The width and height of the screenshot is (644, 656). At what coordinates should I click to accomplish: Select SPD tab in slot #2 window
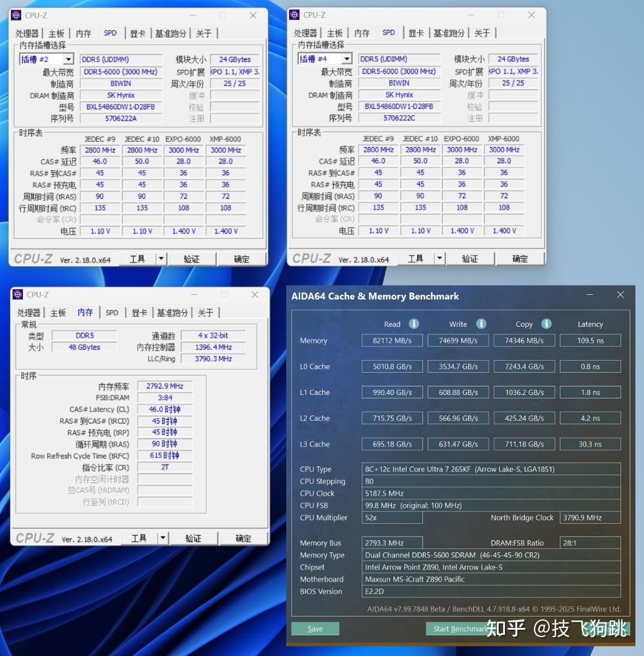point(110,33)
